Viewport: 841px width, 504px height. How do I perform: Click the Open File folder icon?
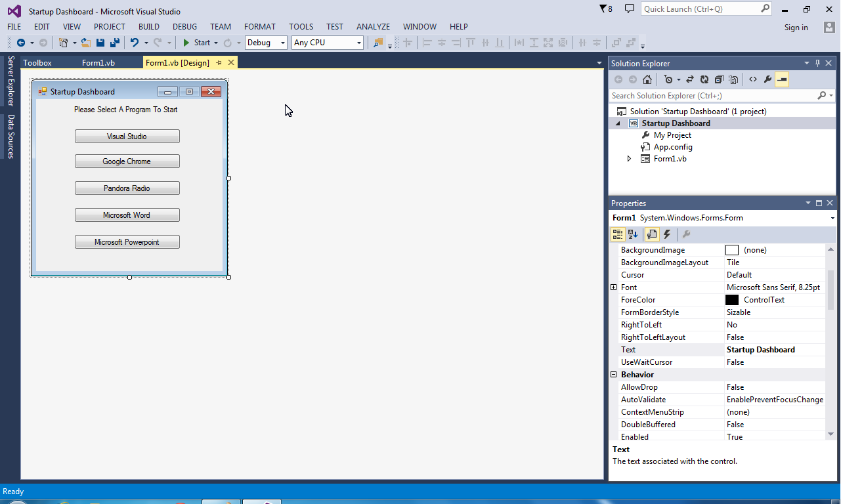point(85,43)
